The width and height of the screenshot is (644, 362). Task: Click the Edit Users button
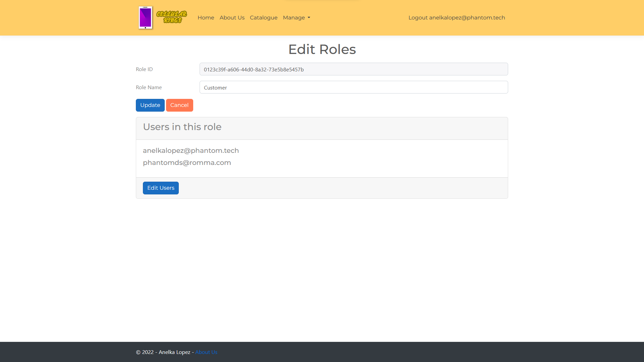pos(161,188)
